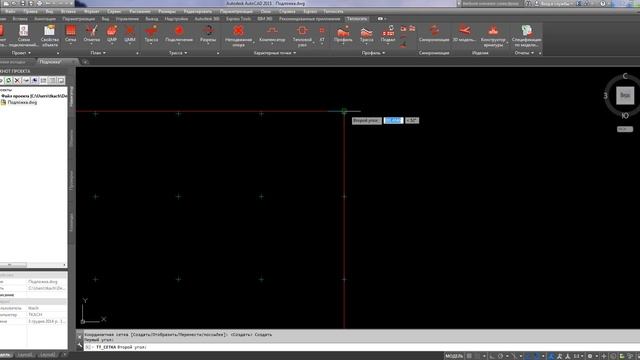Expand the Проект panel dropdown
The image size is (640, 360).
[21, 53]
